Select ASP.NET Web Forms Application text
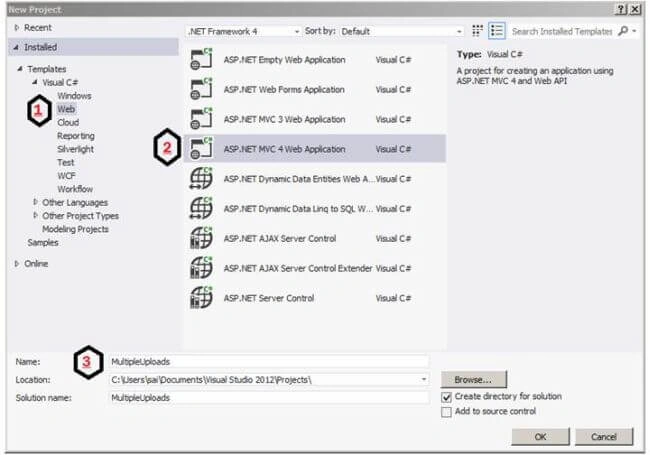 [x=284, y=90]
